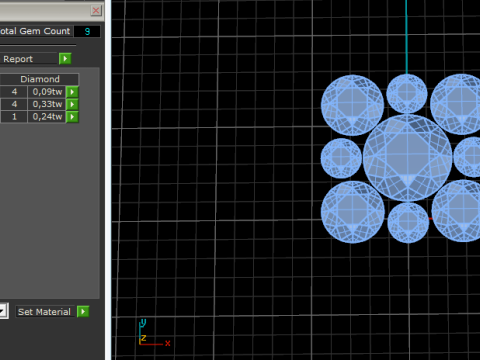Click the Set Material label
The width and height of the screenshot is (480, 360).
coord(44,312)
